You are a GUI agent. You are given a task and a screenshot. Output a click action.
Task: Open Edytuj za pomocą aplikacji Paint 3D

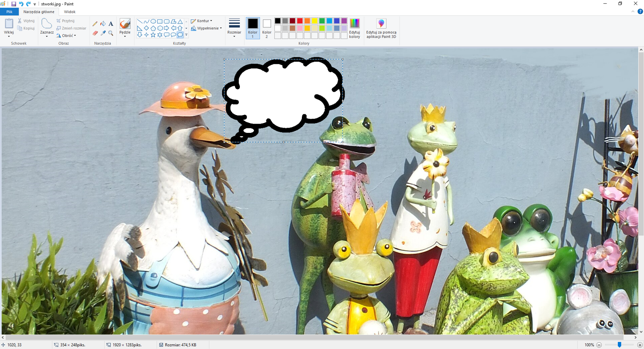pos(381,28)
